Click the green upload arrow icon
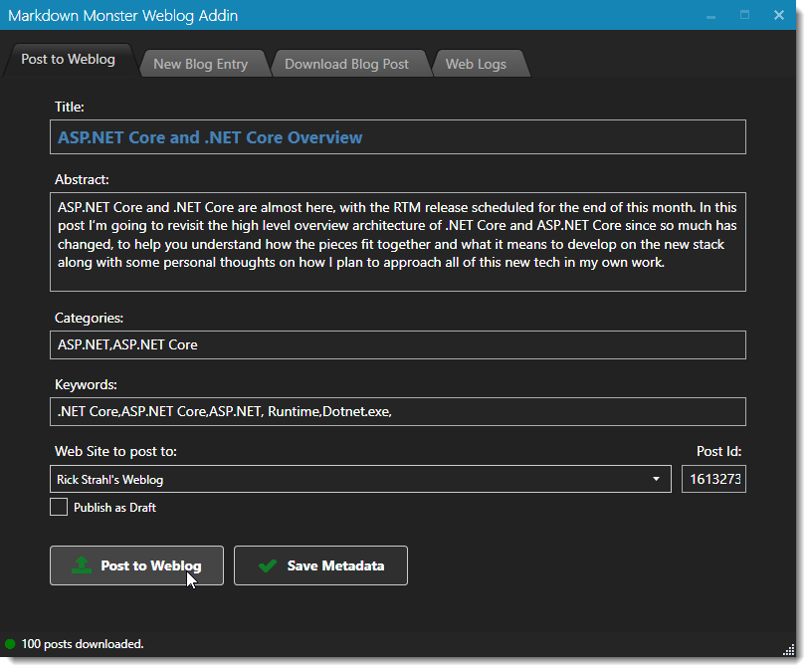This screenshot has width=811, height=672. 82,565
